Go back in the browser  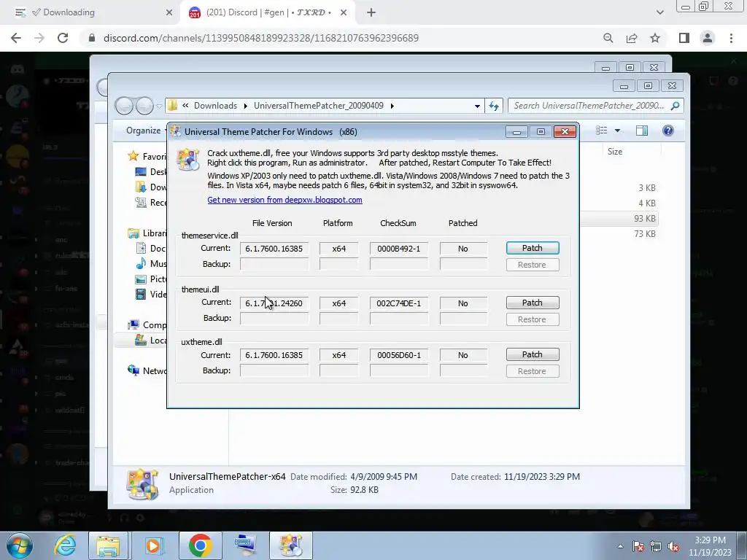point(16,38)
